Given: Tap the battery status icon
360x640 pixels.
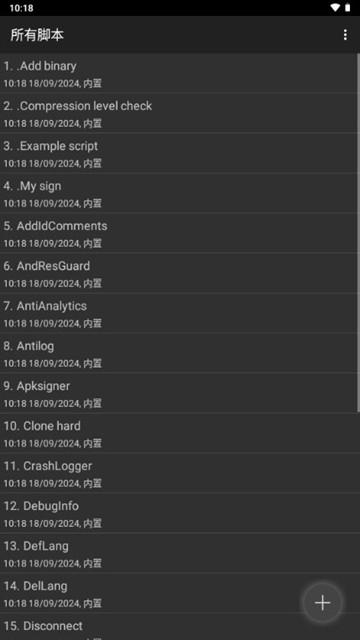Looking at the screenshot, I should point(348,8).
